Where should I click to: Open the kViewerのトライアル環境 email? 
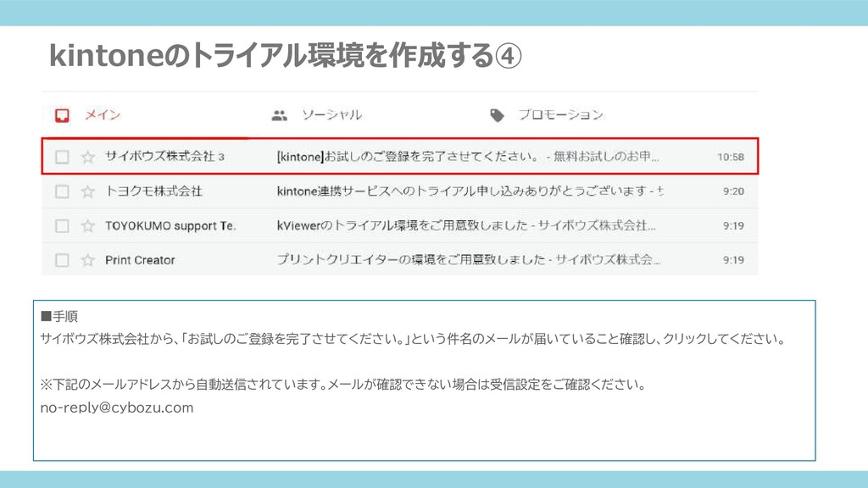466,225
